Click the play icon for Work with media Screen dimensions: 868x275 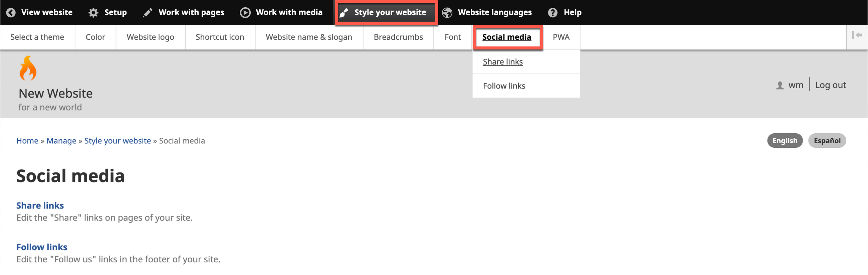click(245, 12)
